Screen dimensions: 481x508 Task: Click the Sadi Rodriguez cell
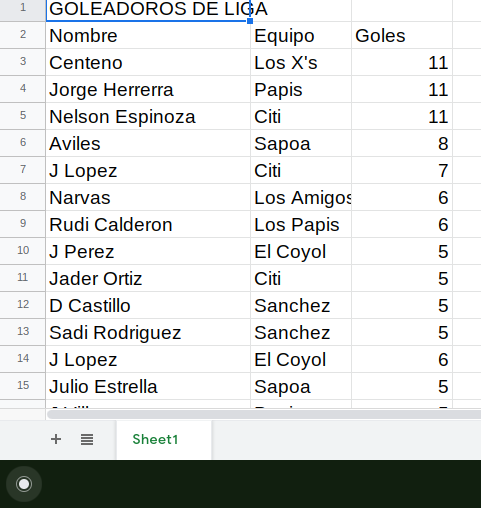148,332
